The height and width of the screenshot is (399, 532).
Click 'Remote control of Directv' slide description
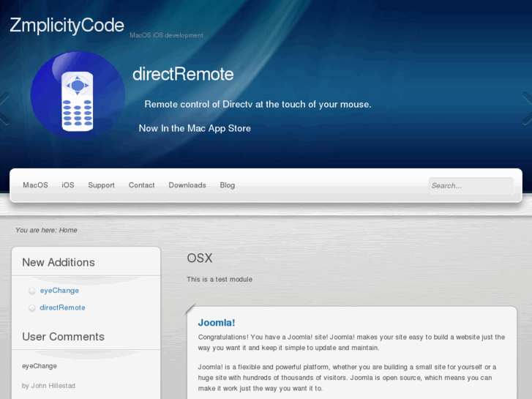tap(258, 104)
